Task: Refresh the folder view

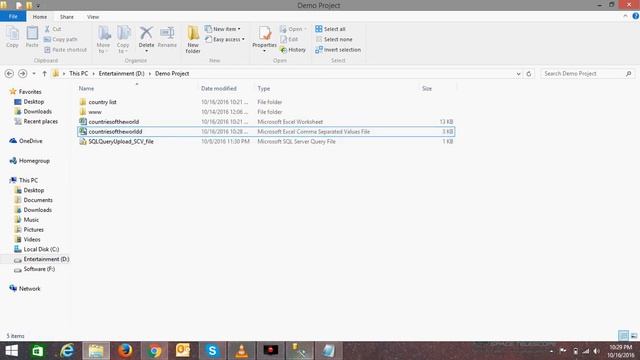Action: pos(529,74)
